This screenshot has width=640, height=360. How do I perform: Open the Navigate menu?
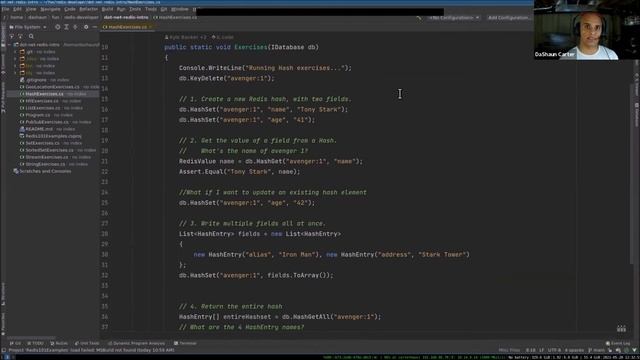tap(51, 9)
